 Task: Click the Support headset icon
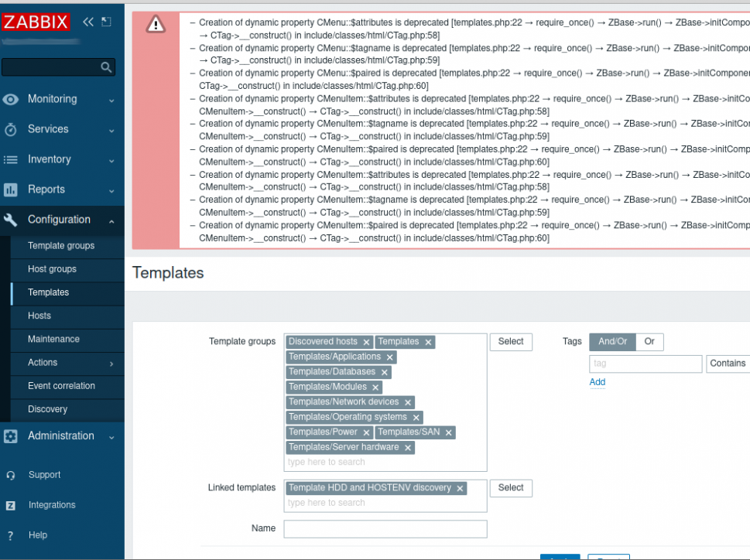pyautogui.click(x=11, y=476)
